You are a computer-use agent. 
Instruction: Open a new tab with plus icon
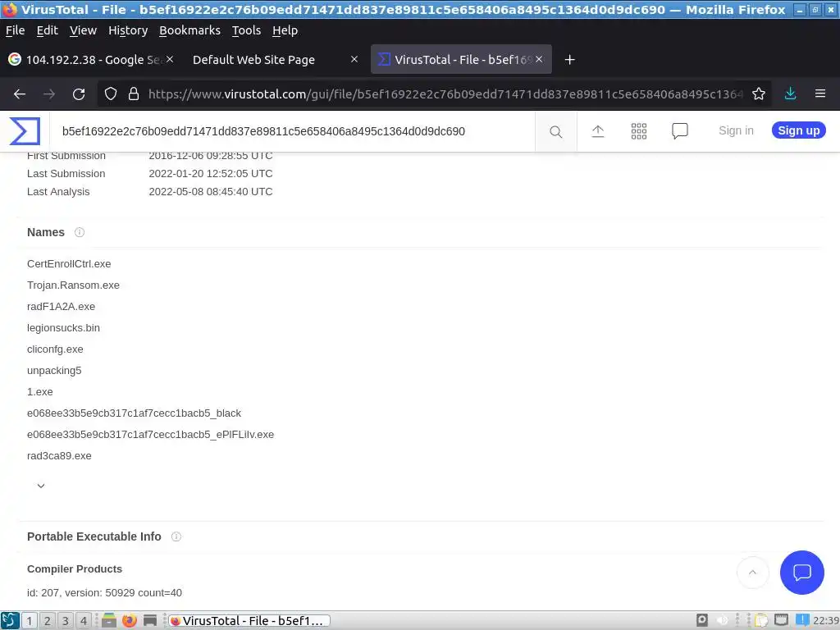pyautogui.click(x=570, y=59)
